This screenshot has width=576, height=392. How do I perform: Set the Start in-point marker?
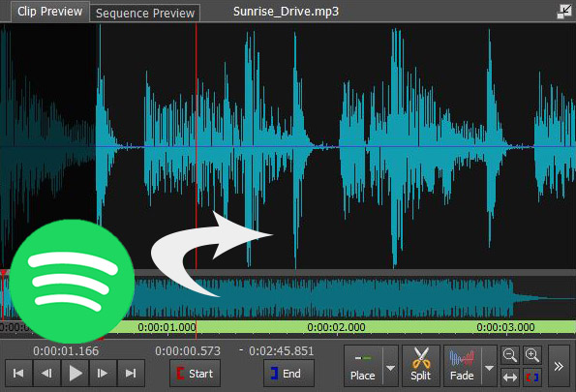click(x=195, y=374)
